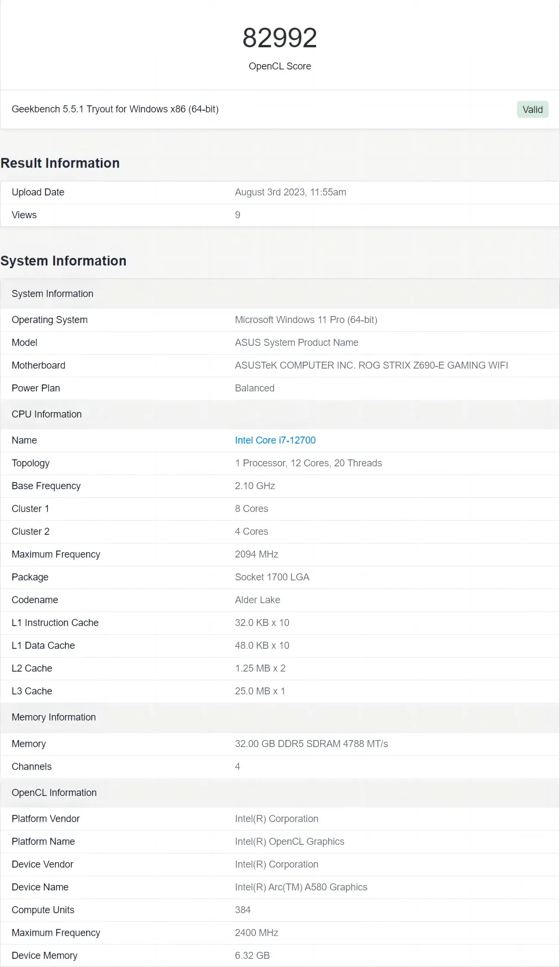560x967 pixels.
Task: Select 1 Processor, 12 Cores, 20 Threads value
Action: pyautogui.click(x=308, y=463)
